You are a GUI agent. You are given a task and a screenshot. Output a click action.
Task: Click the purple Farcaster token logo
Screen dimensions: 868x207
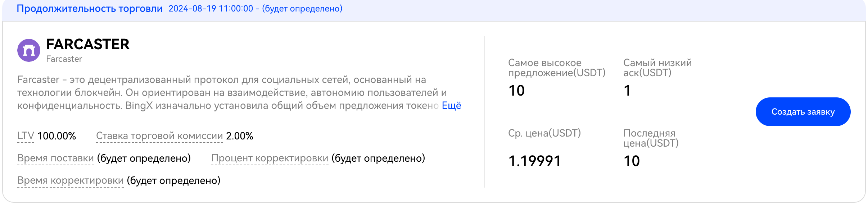(x=29, y=50)
